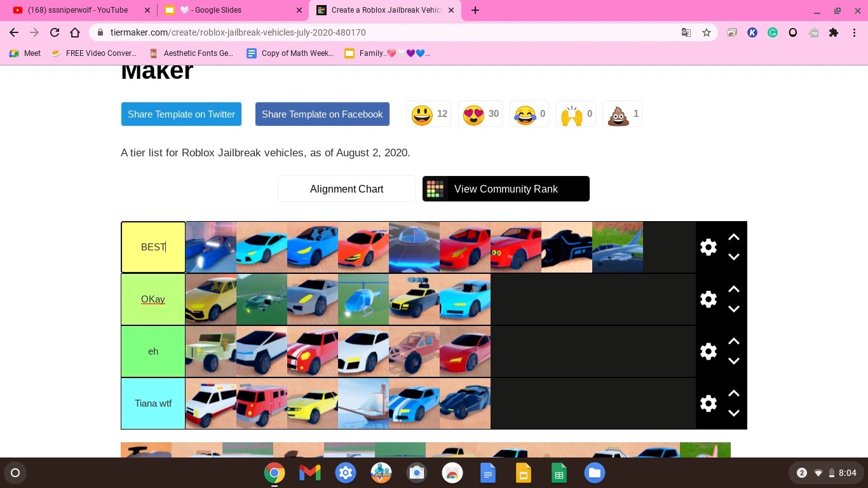868x488 pixels.
Task: Select the black batmobile in BEST row
Action: point(567,247)
